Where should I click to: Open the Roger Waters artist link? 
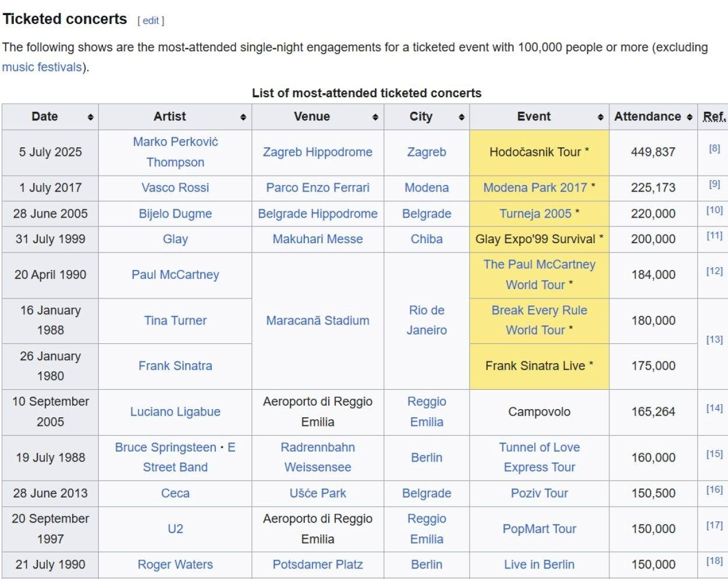[x=175, y=564]
